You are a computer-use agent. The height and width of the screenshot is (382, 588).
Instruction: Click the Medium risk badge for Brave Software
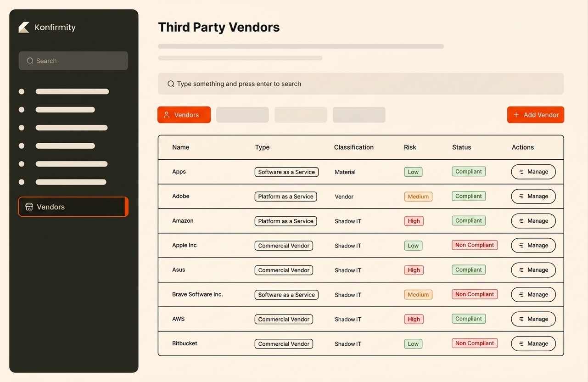pos(418,295)
